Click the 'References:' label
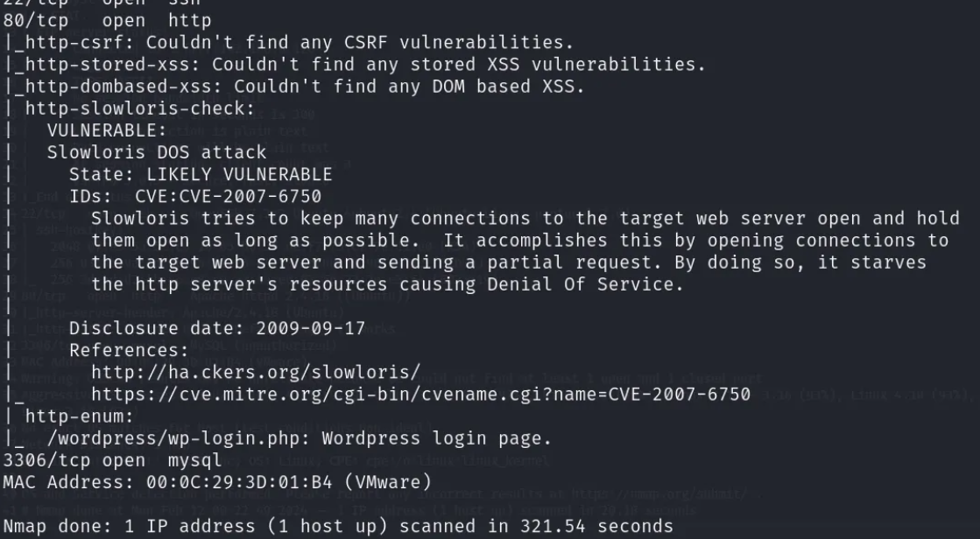Image resolution: width=980 pixels, height=539 pixels. (x=129, y=350)
